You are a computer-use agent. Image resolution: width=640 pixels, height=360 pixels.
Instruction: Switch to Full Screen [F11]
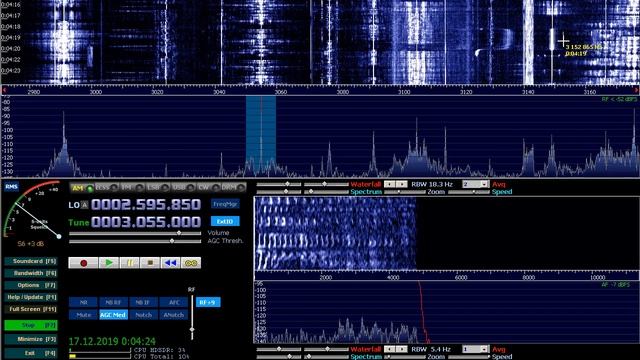pyautogui.click(x=31, y=309)
